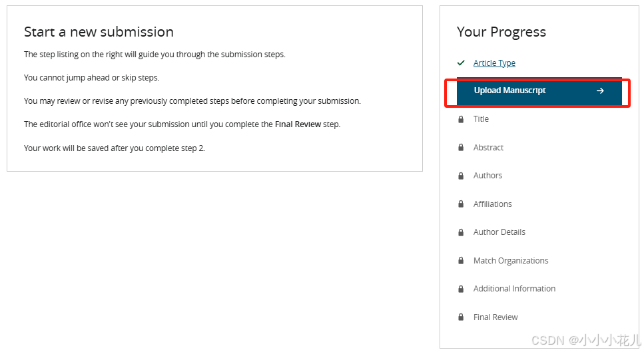Click the lock icon beside Match Organizations

(461, 261)
